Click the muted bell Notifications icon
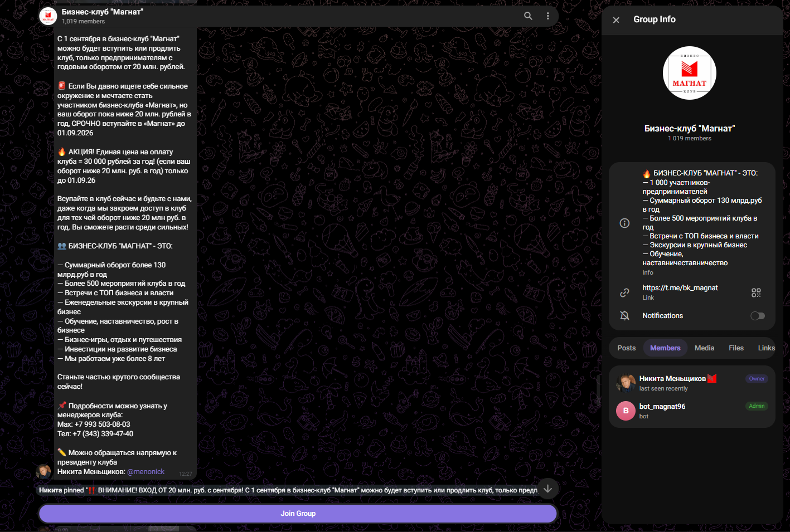This screenshot has height=532, width=790. (x=624, y=316)
